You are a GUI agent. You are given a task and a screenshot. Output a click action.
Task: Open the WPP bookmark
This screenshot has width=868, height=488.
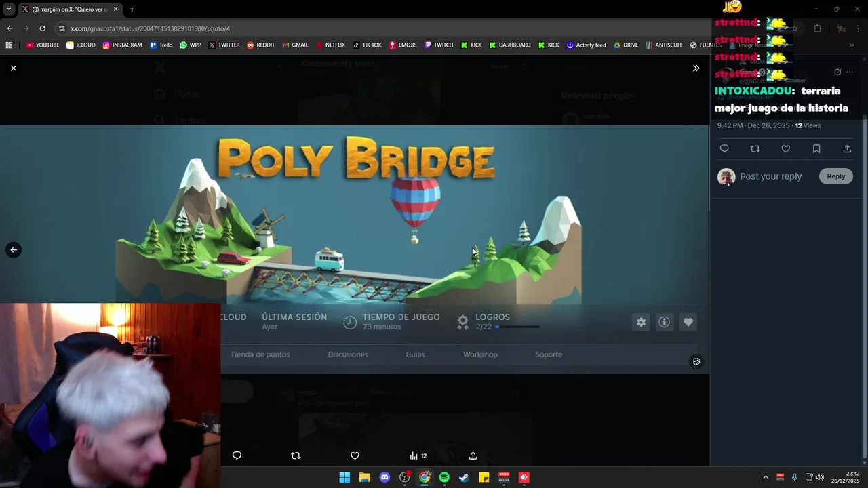click(x=190, y=45)
